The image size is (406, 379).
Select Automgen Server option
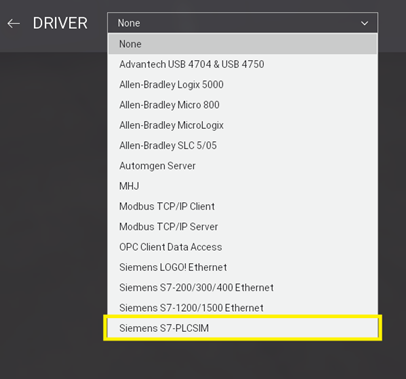(x=243, y=166)
